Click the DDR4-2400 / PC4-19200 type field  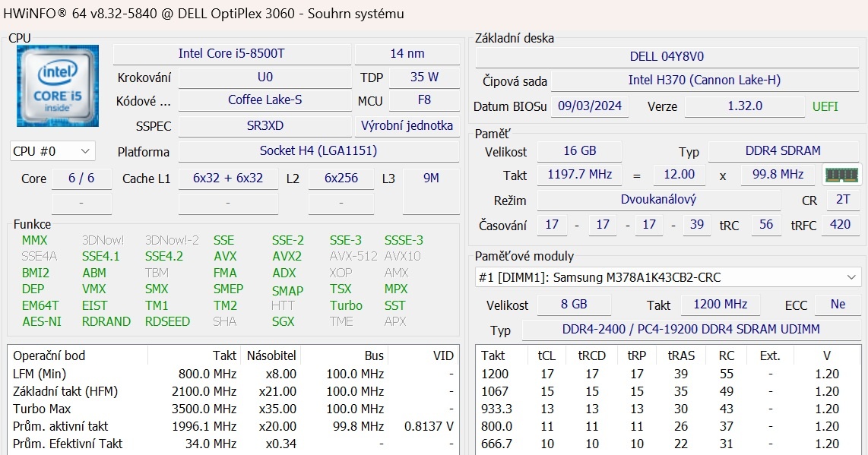pos(690,330)
